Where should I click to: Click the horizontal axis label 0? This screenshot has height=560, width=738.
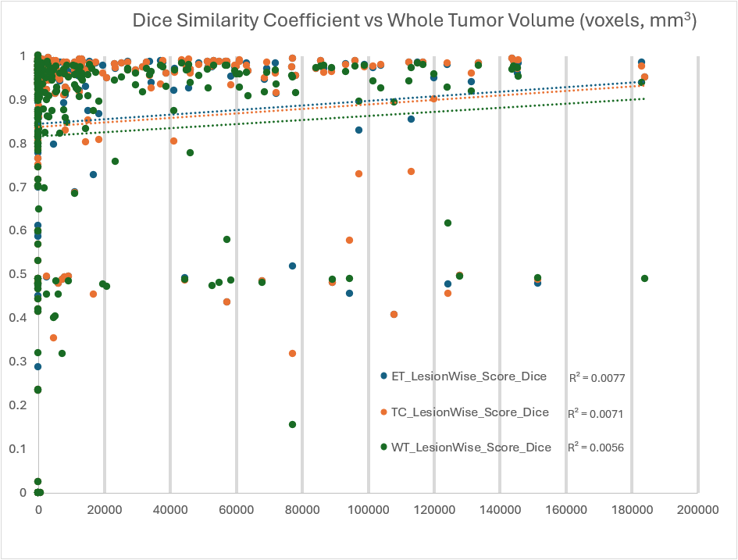[38, 510]
